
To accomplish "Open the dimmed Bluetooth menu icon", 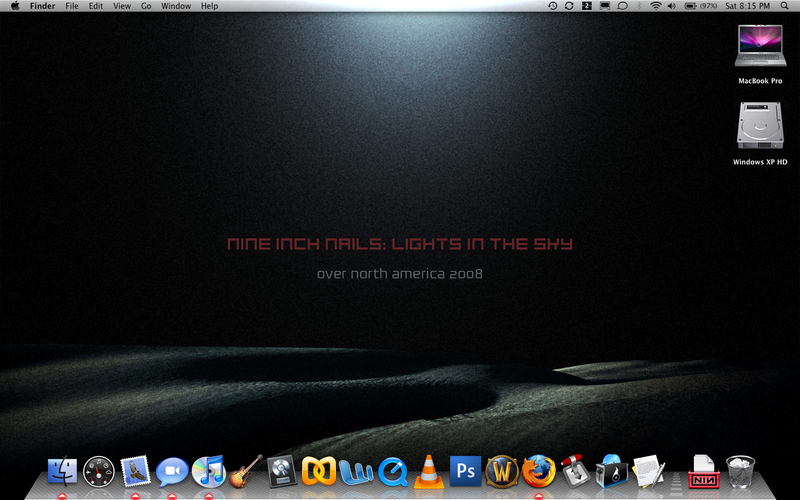I will [639, 6].
